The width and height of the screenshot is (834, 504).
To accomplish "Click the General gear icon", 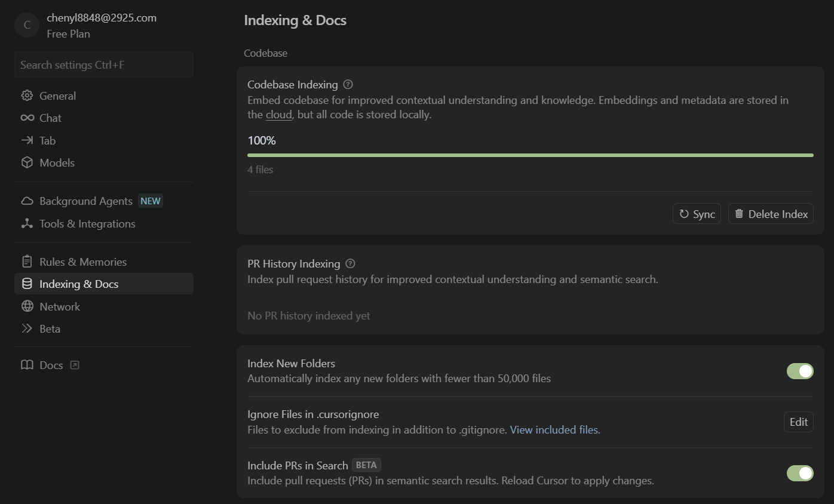I will (27, 96).
